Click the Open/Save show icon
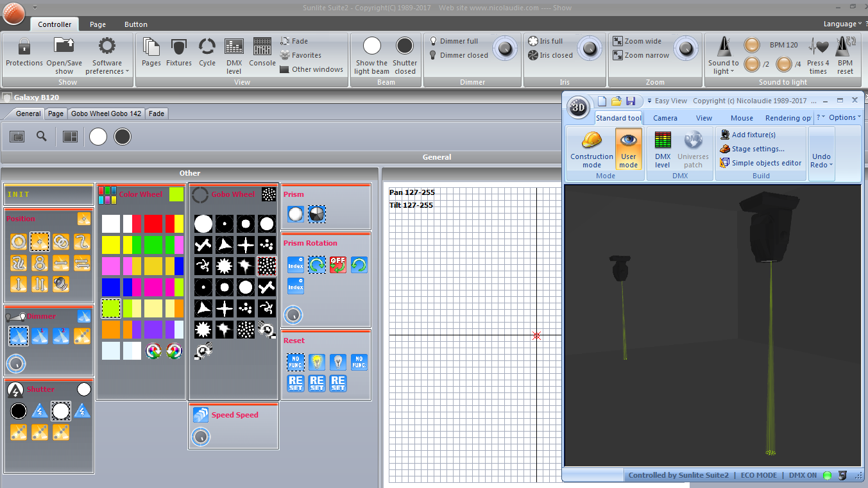The width and height of the screenshot is (868, 488). click(x=64, y=46)
